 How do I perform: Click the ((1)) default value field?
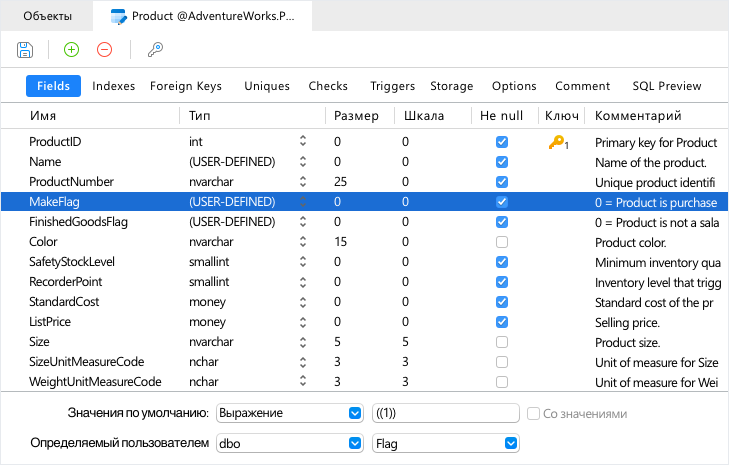click(445, 413)
